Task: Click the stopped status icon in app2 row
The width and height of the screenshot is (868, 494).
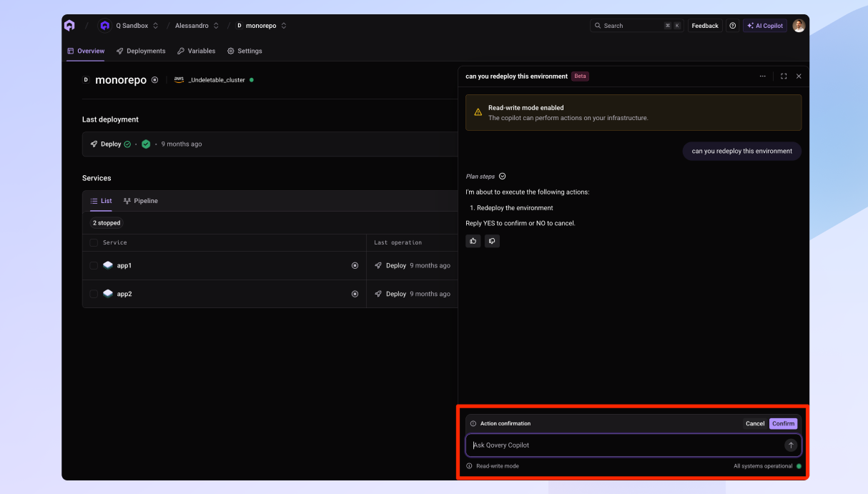Action: 355,294
